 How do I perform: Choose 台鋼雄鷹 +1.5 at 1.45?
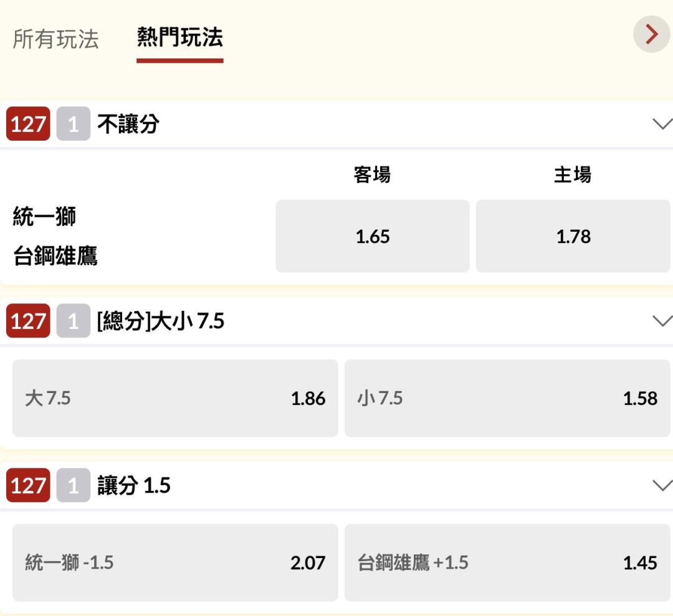tap(507, 562)
